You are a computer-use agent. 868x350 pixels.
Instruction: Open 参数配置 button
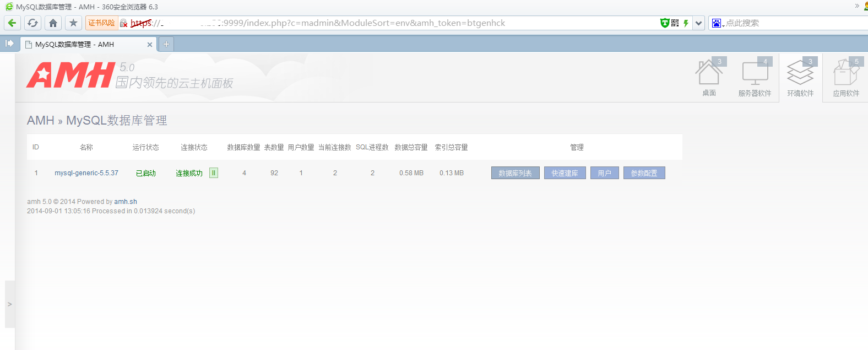point(644,173)
